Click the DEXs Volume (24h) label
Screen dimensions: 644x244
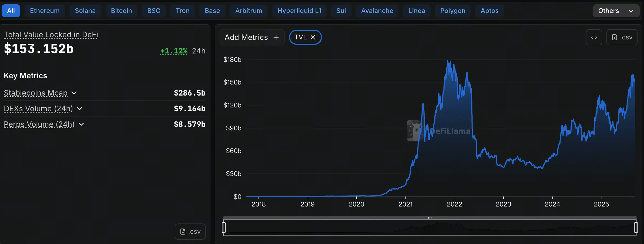(x=38, y=109)
